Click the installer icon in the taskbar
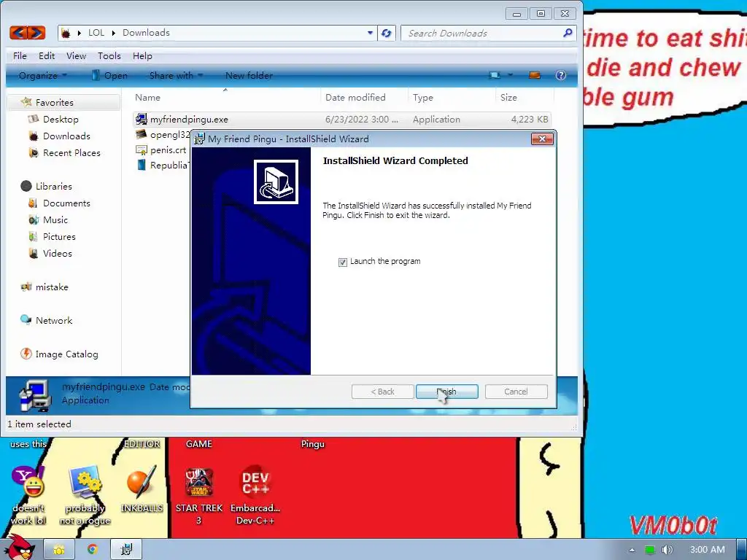The width and height of the screenshot is (747, 560). click(x=126, y=550)
